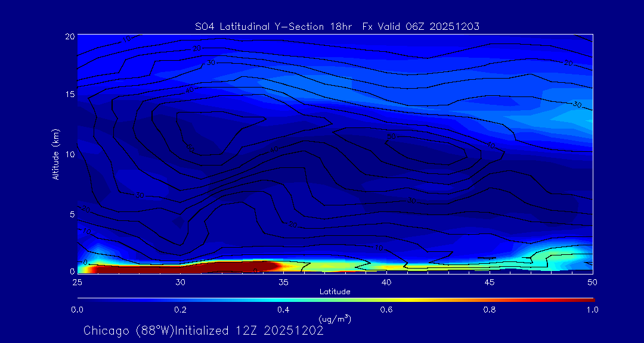Click latitude axis tick label 25

click(77, 282)
